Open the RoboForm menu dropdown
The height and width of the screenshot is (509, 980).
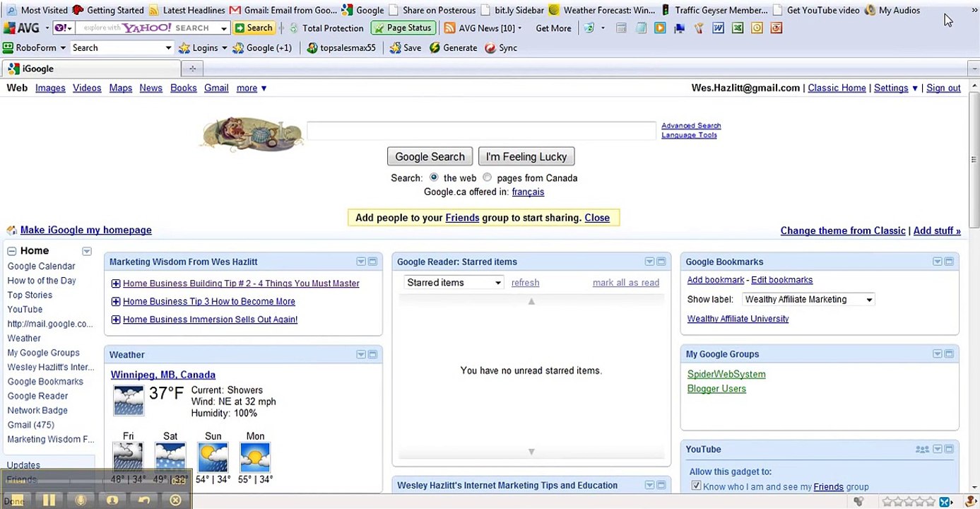click(34, 48)
